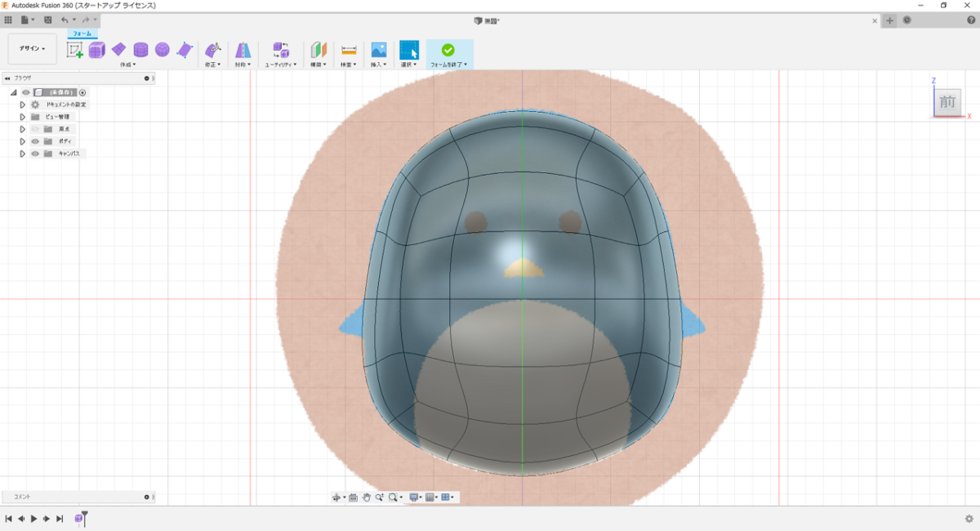Image resolution: width=980 pixels, height=531 pixels.
Task: Select the Symmetry (対称) mirror icon
Action: pos(243,50)
